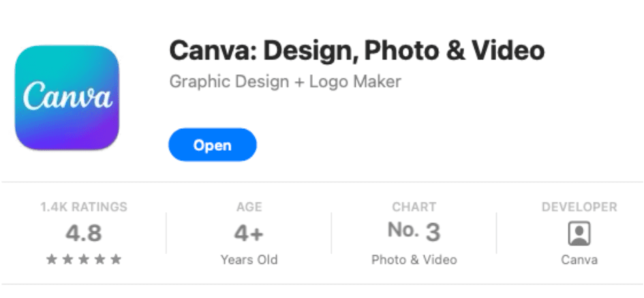Open the Canva app with Open button
The height and width of the screenshot is (298, 644).
click(213, 145)
